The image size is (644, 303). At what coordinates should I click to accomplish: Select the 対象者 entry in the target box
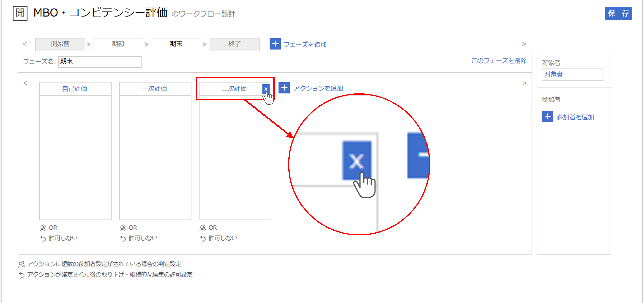tap(572, 74)
